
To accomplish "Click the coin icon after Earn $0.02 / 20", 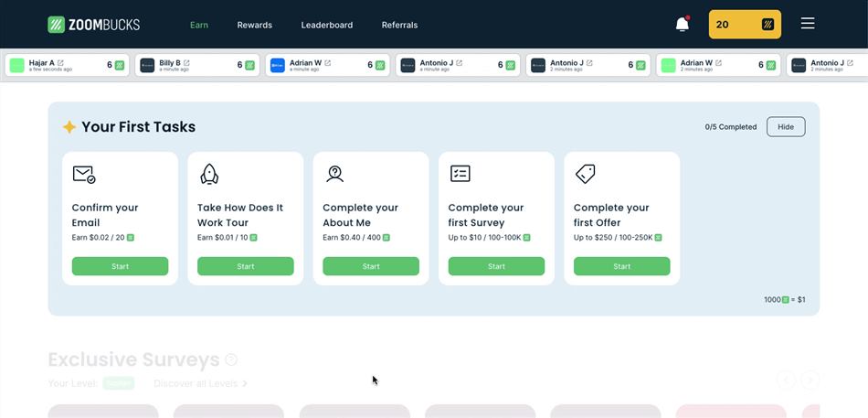I will click(131, 237).
